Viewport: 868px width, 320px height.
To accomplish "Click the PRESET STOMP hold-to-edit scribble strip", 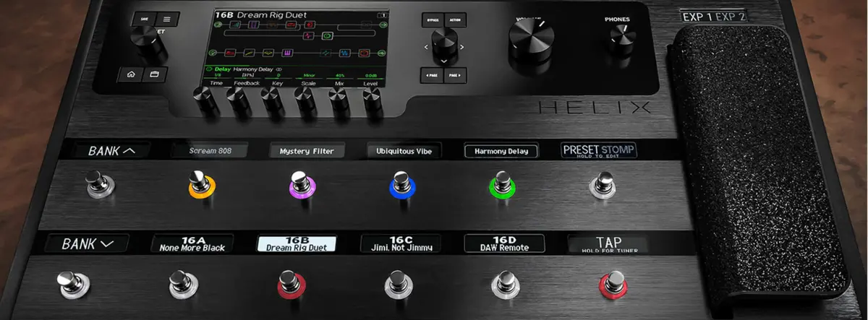I will tap(599, 151).
